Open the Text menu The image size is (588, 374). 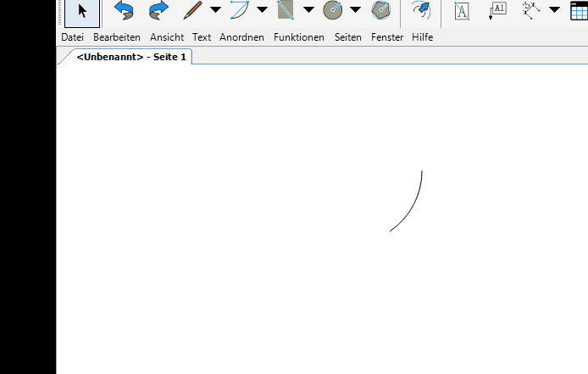[x=202, y=37]
